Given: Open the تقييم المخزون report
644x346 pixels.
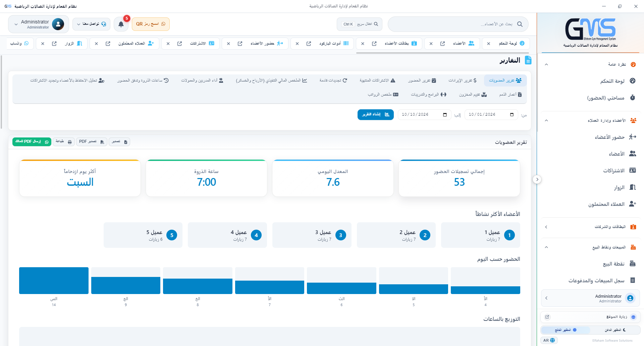Looking at the screenshot, I should (x=473, y=95).
